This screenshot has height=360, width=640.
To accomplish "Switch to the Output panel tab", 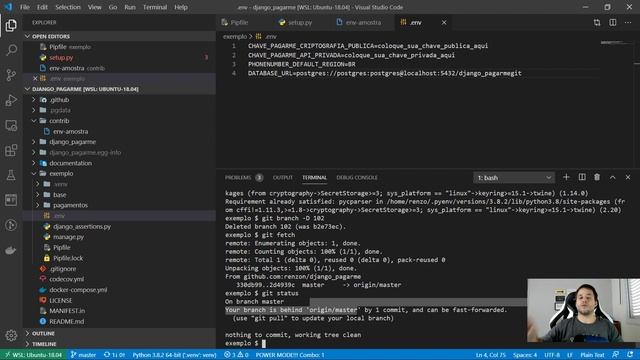I will [x=282, y=178].
